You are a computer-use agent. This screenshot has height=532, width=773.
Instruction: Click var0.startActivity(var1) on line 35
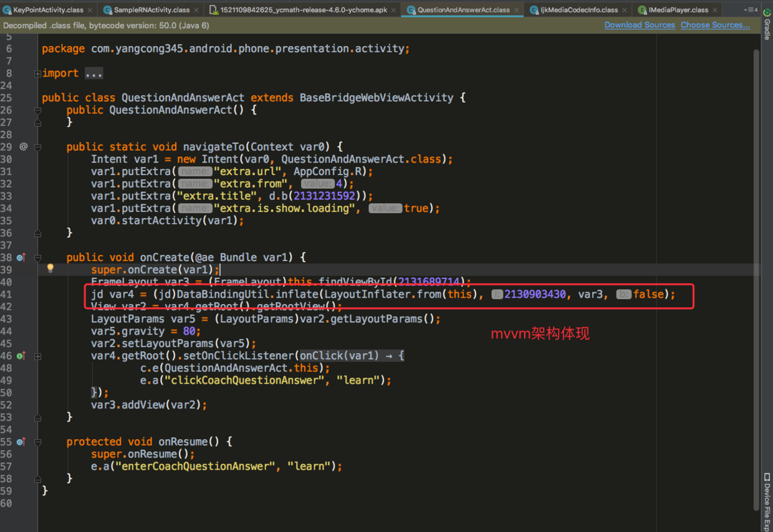(168, 221)
